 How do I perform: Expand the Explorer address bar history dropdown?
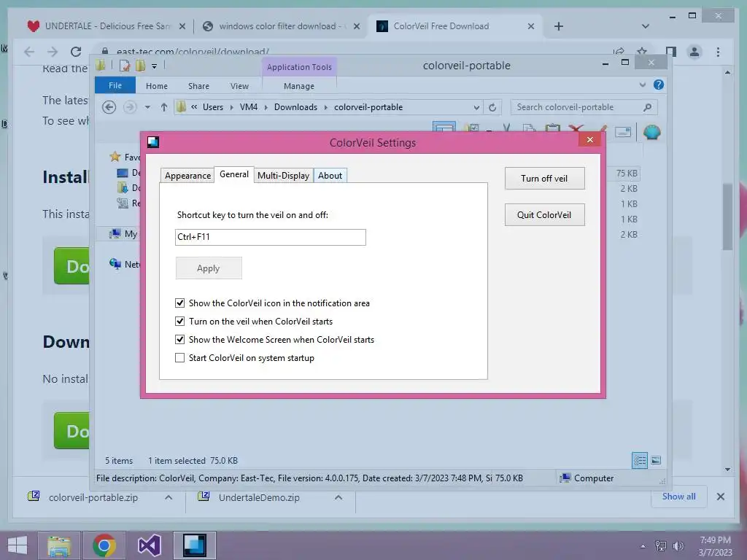click(x=476, y=108)
